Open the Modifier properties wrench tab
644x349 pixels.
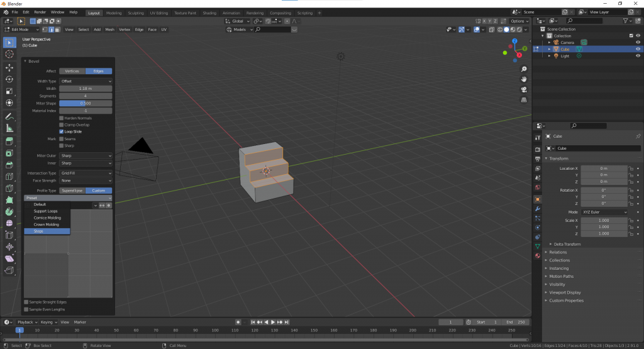pos(538,209)
